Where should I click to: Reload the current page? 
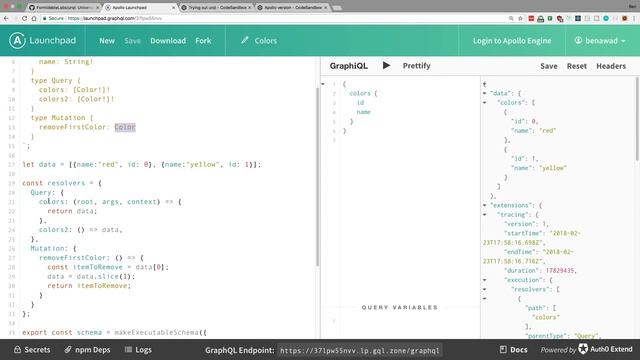[x=24, y=18]
